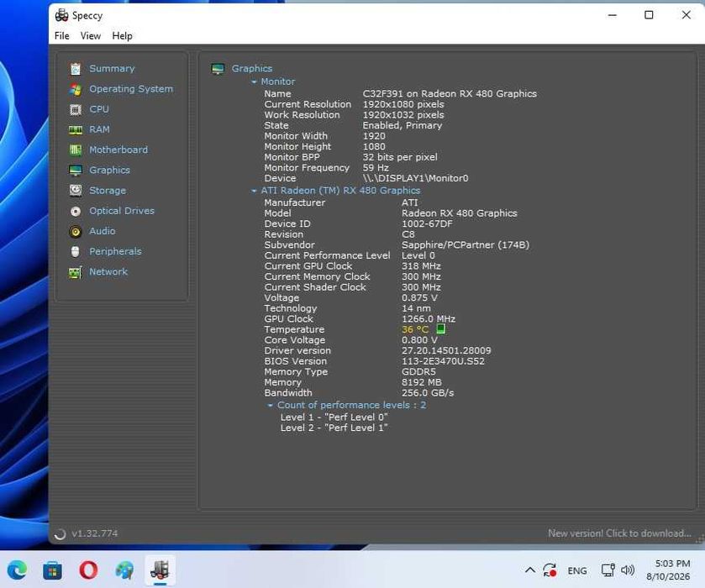
Task: Open the volume speaker tray icon
Action: (628, 570)
